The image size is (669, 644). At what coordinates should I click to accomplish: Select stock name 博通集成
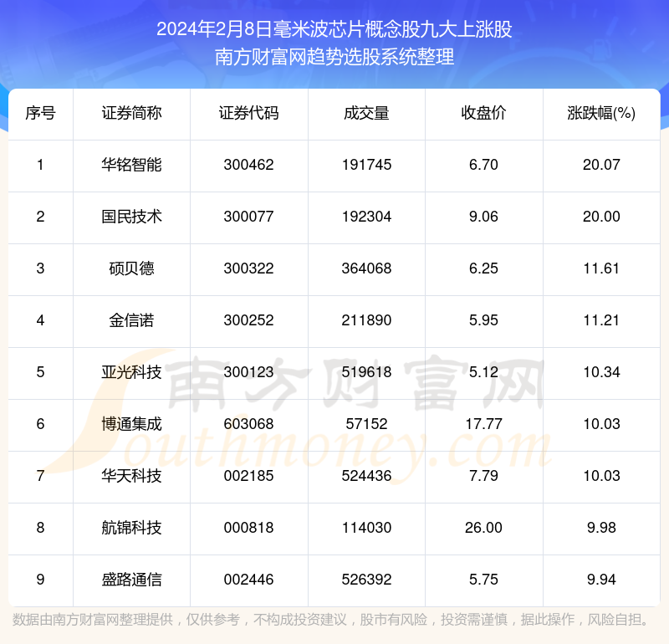131,424
